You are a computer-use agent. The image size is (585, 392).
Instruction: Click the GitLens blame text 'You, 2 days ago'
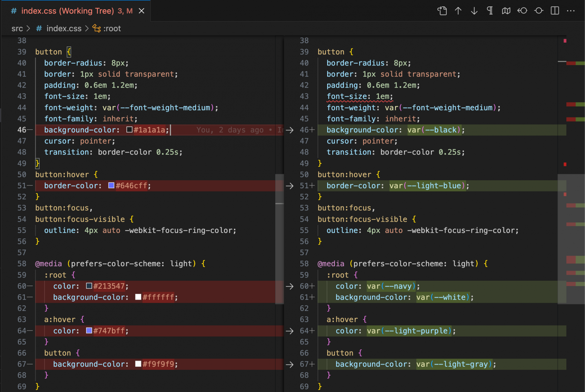coord(230,130)
